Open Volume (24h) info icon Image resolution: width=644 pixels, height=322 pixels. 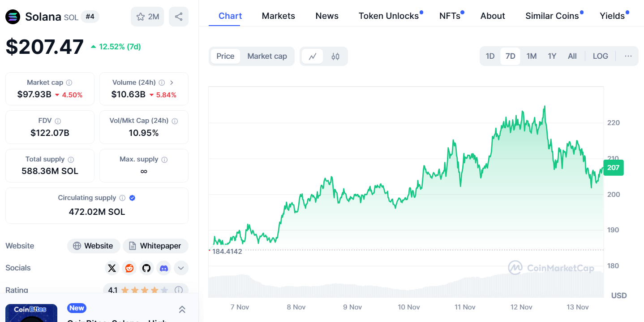162,83
